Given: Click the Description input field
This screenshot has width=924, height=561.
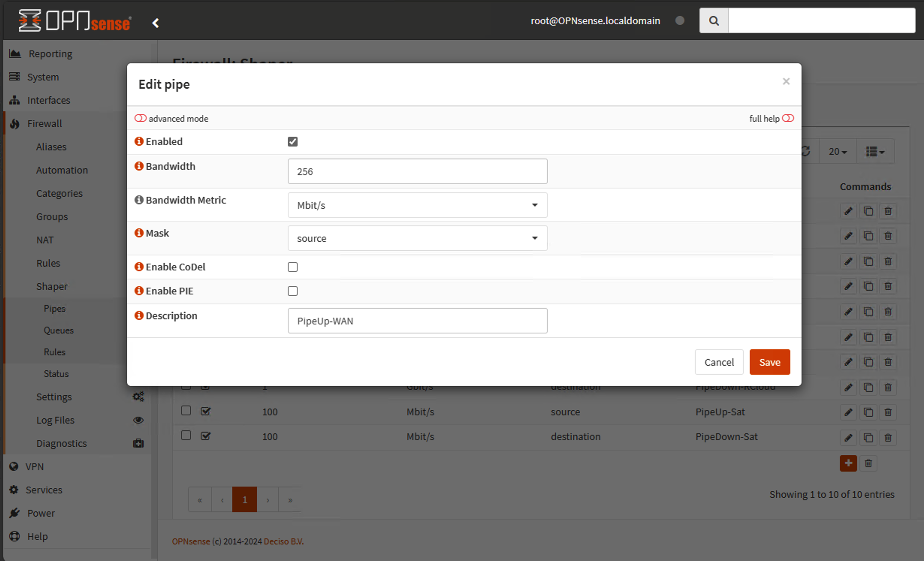Looking at the screenshot, I should click(x=417, y=321).
